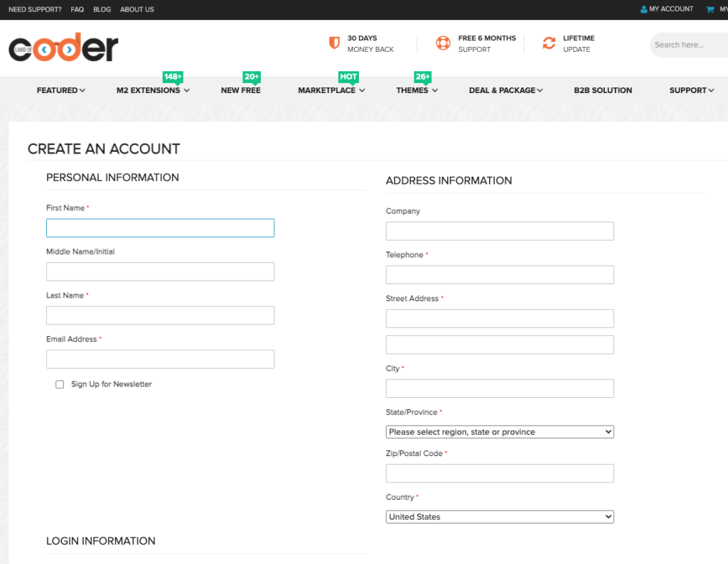Viewport: 728px width, 564px height.
Task: Go to the Blog link
Action: point(102,9)
